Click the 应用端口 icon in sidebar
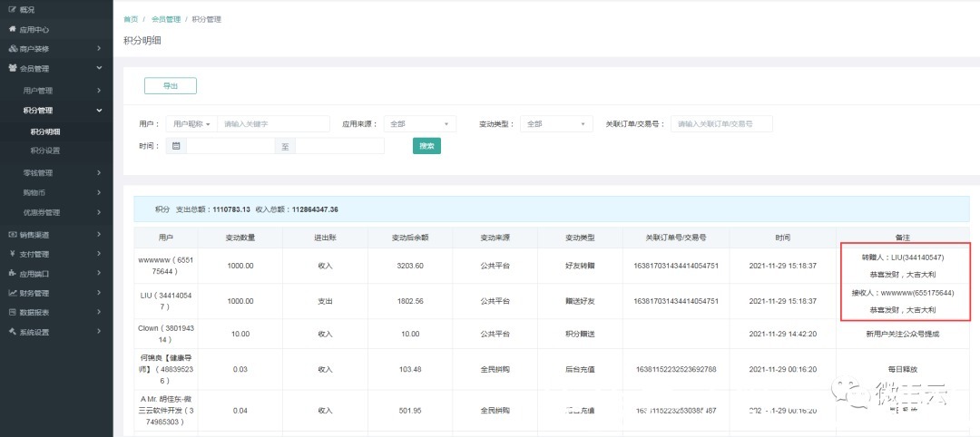The image size is (980, 437). (13, 274)
